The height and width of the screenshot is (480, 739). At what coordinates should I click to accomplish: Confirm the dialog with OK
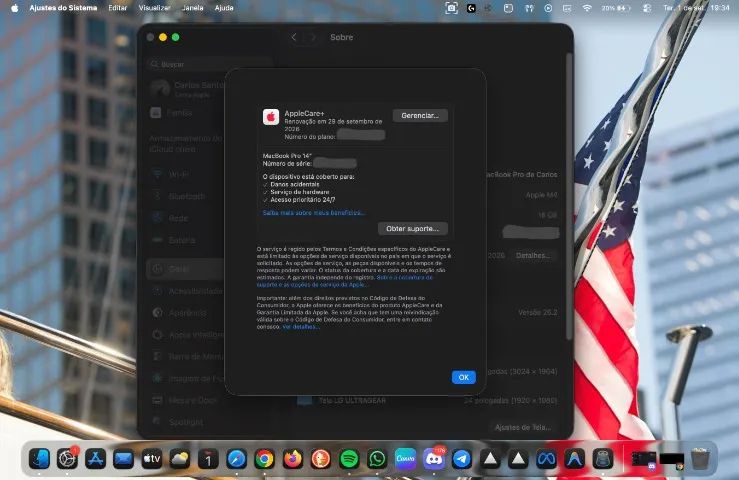pos(464,377)
